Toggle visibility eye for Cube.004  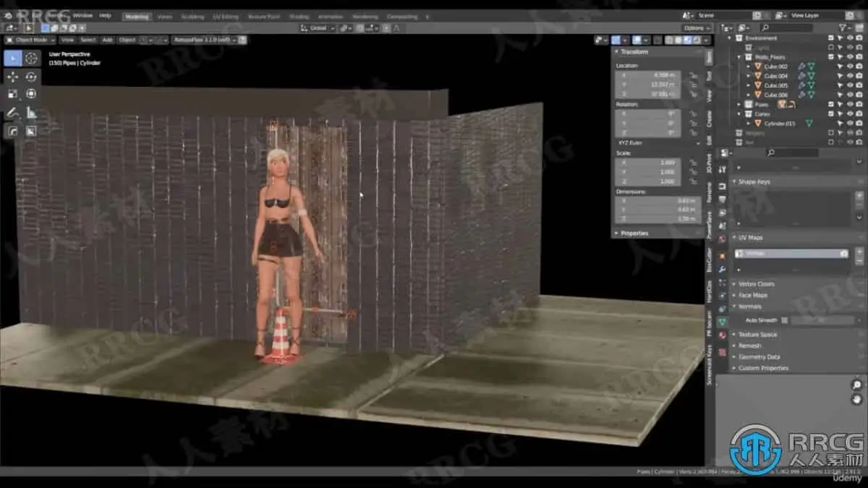coord(850,75)
